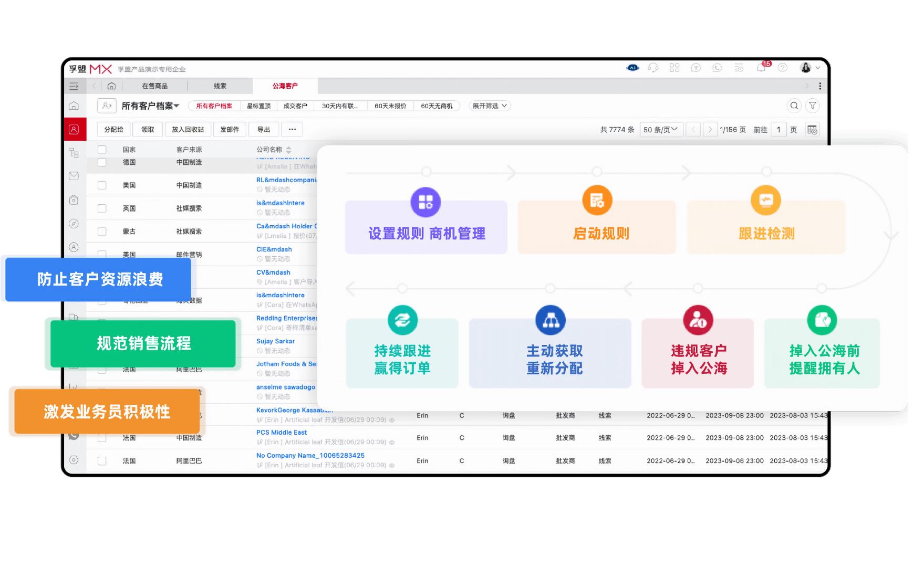Click the 导出 export button
This screenshot has width=924, height=567.
click(263, 130)
